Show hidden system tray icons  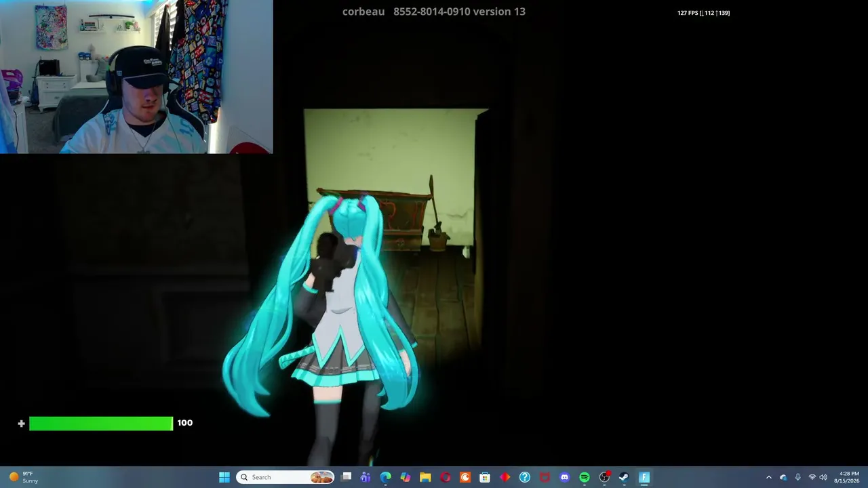click(x=768, y=477)
